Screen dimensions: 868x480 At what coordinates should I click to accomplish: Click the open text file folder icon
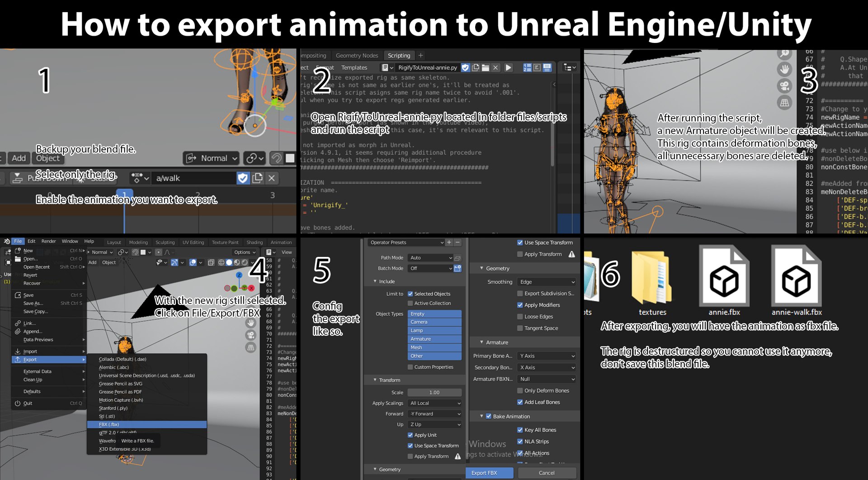point(486,67)
